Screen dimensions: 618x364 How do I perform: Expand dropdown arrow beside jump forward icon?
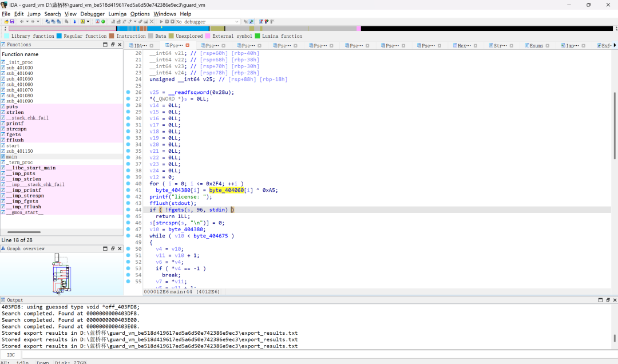tap(38, 22)
